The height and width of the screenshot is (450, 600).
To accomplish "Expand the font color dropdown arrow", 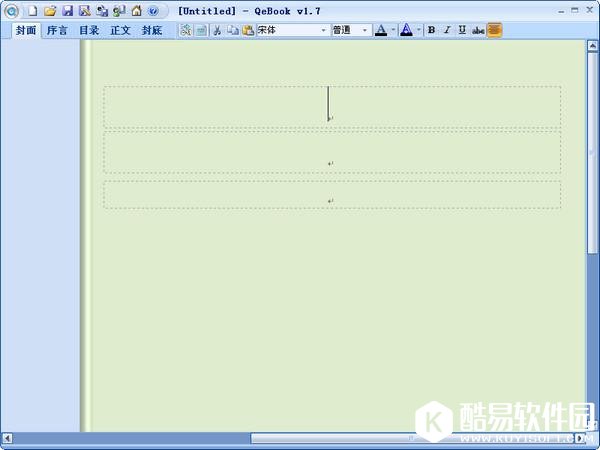I will pyautogui.click(x=393, y=30).
